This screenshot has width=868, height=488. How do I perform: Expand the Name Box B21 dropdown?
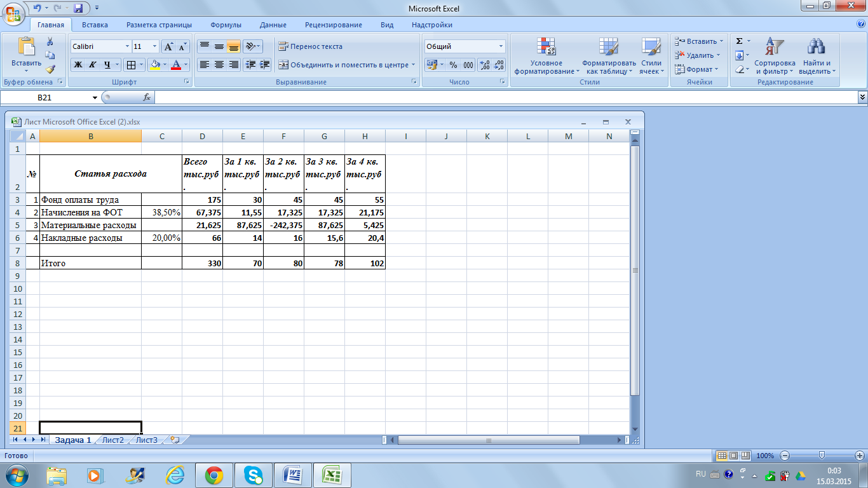click(x=95, y=97)
